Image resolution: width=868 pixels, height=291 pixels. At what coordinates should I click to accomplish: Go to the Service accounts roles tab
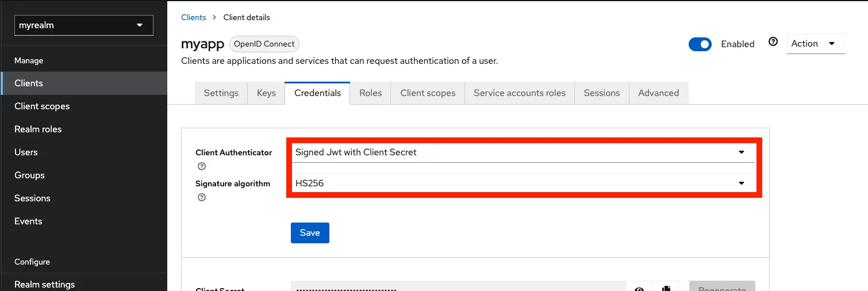point(520,93)
